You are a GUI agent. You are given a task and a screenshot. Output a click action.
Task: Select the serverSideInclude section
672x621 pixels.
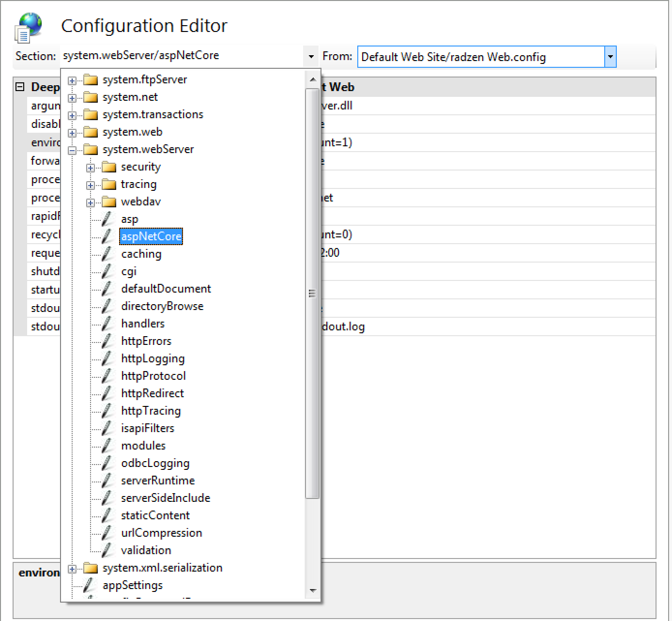pos(166,498)
